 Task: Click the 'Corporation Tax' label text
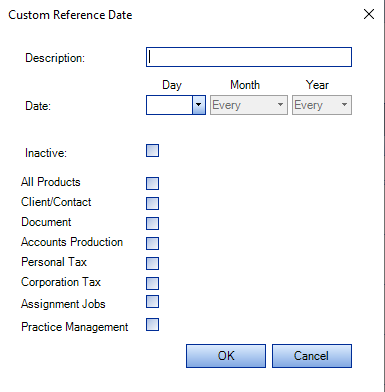pyautogui.click(x=61, y=282)
